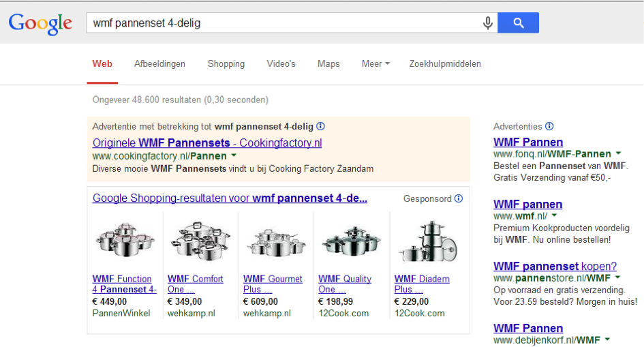The width and height of the screenshot is (644, 347).
Task: Open WMF Diadem Plus product image
Action: click(x=427, y=241)
